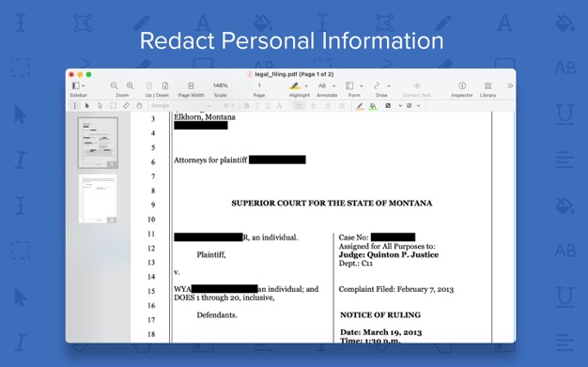This screenshot has width=588, height=367.
Task: Align text left
Action: [x=299, y=106]
